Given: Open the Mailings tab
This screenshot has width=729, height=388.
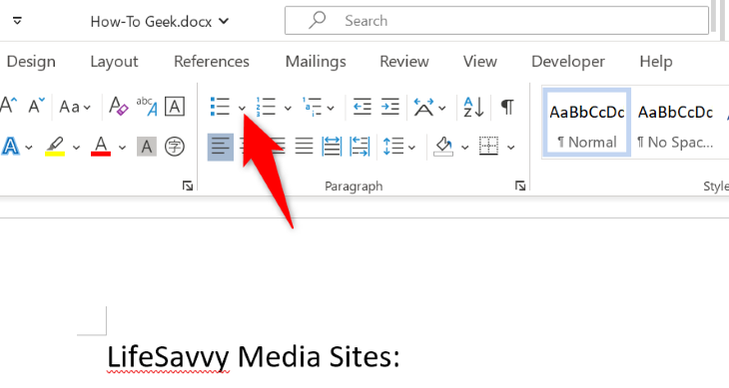Looking at the screenshot, I should coord(316,62).
